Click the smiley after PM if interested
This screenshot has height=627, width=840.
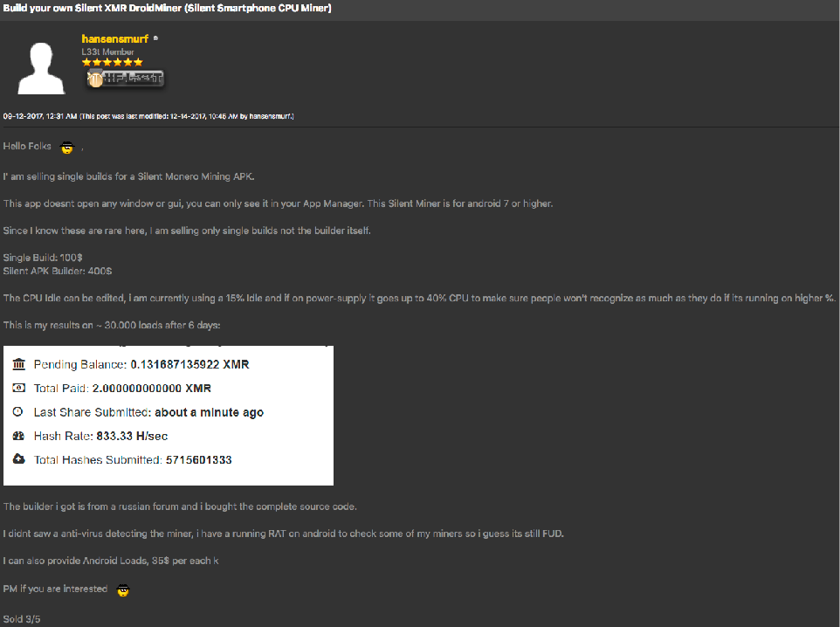123,589
